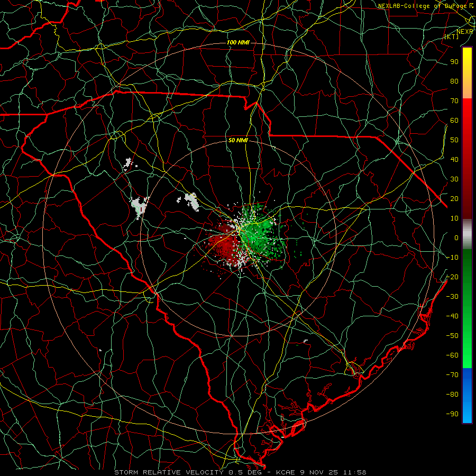The width and height of the screenshot is (476, 476).
Task: Click the 40 value on the velocity scale
Action: pos(454,159)
